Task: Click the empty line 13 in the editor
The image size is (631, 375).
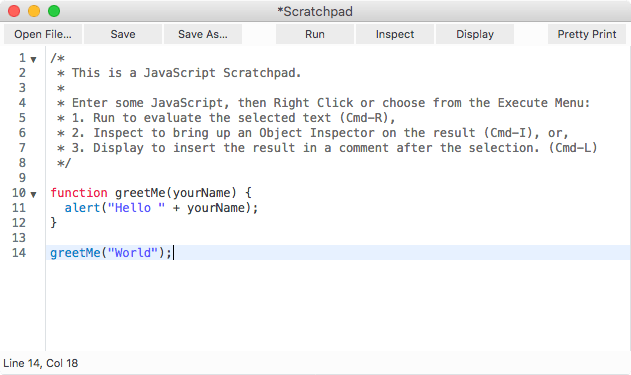Action: 338,238
